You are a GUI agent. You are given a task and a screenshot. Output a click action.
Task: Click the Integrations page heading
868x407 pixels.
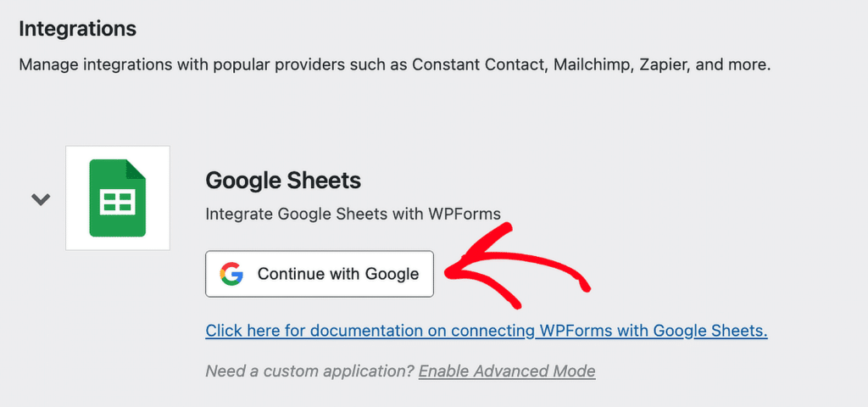(77, 28)
